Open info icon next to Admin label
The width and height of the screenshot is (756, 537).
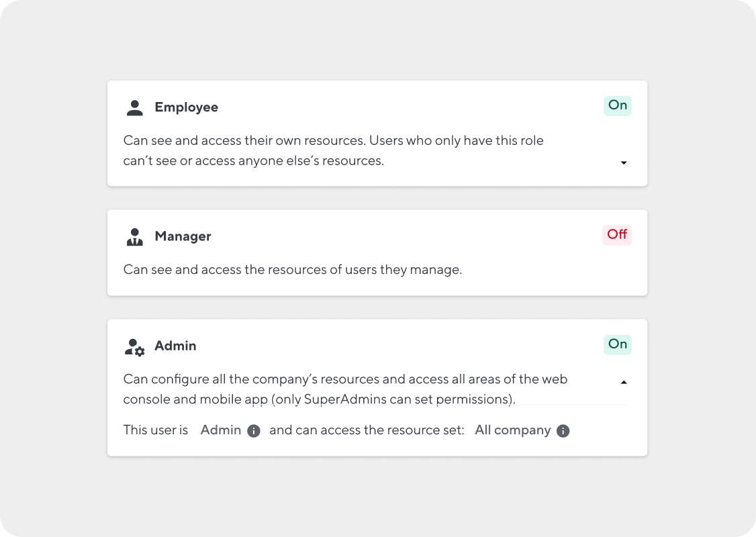(x=254, y=430)
